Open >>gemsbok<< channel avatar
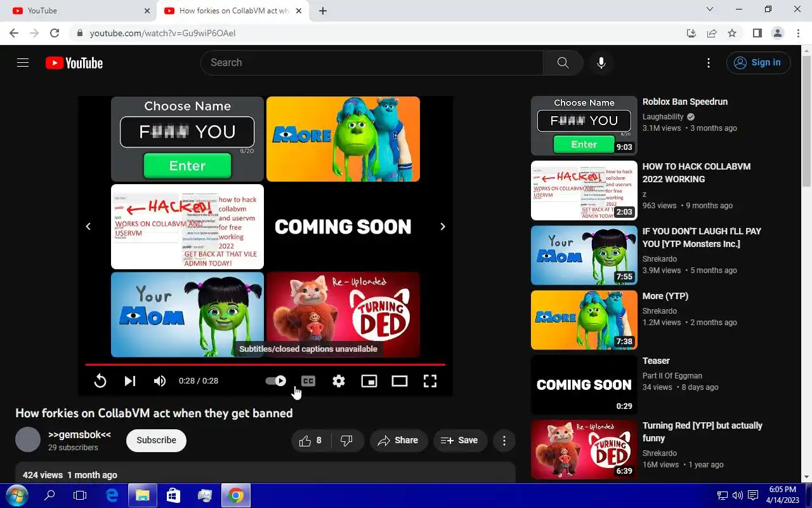 (x=28, y=439)
